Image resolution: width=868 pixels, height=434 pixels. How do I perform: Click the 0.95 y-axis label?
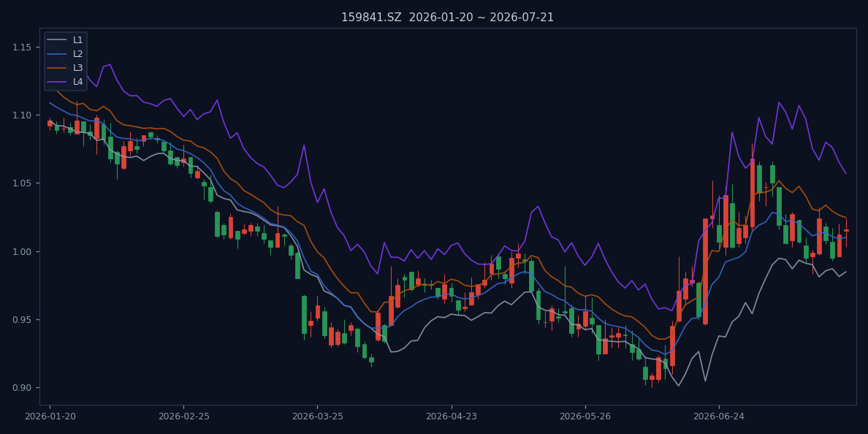pyautogui.click(x=22, y=319)
